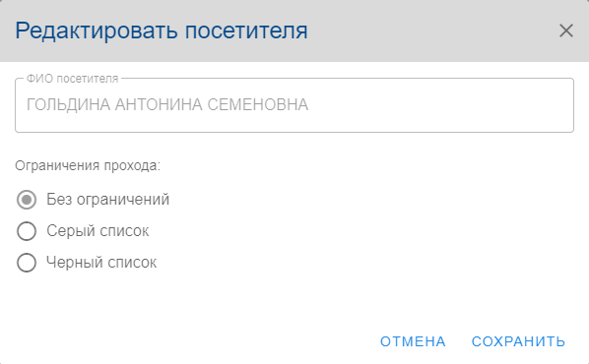Select the Без ограничений radio button
The image size is (589, 364).
(27, 200)
